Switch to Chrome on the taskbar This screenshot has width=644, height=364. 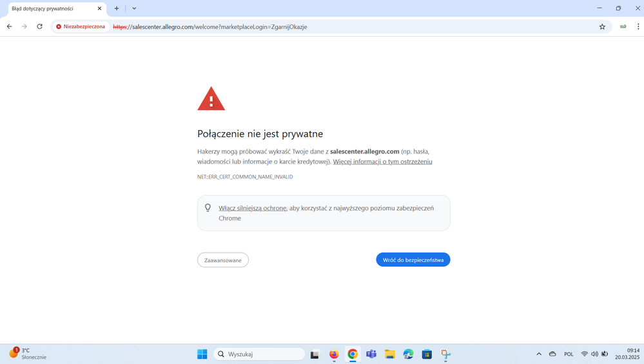353,354
